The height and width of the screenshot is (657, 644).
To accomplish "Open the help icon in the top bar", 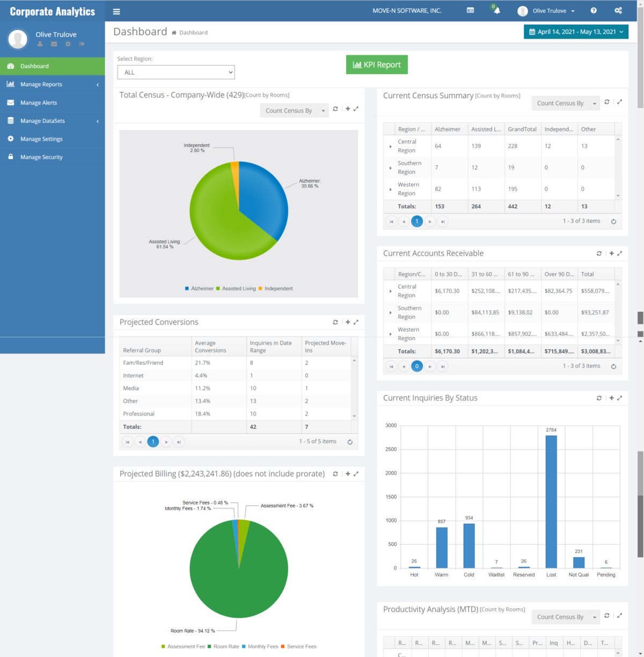I will [593, 10].
